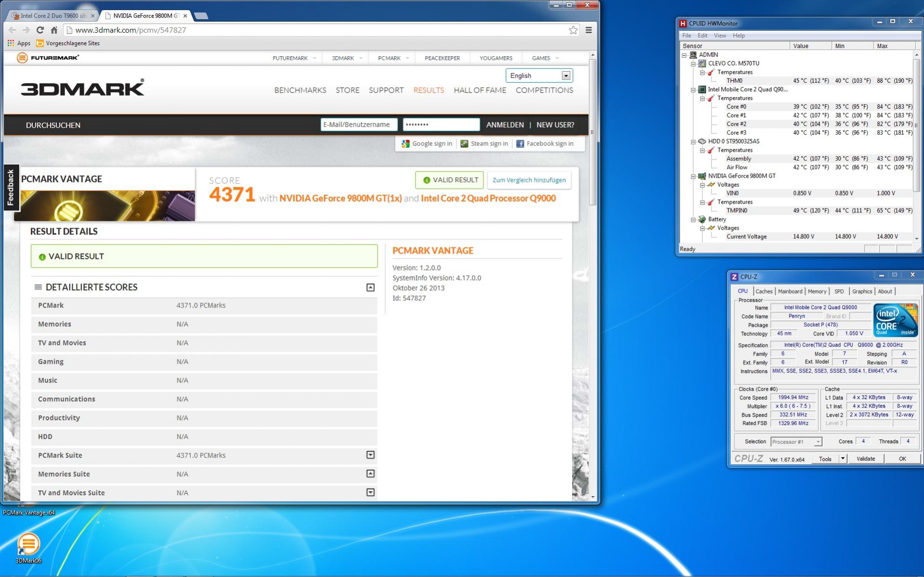Switch to the About tab in CPU-Z
924x577 pixels.
point(885,292)
